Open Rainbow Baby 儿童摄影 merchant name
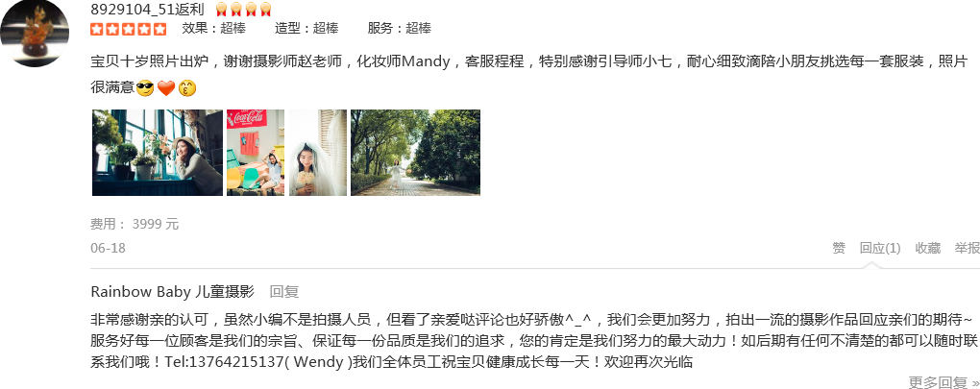This screenshot has height=389, width=980. [173, 292]
